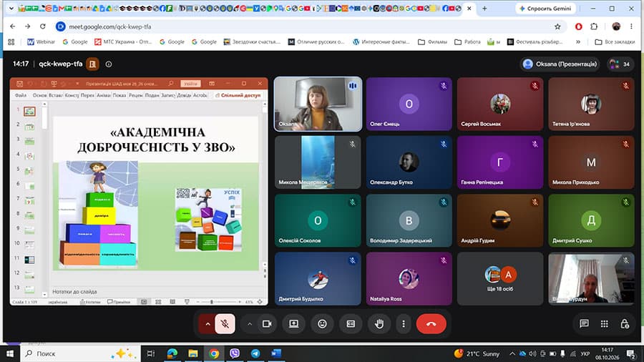Screen dimensions: 644x362
Task: Open the МТС Украина bookmark
Action: pos(123,42)
